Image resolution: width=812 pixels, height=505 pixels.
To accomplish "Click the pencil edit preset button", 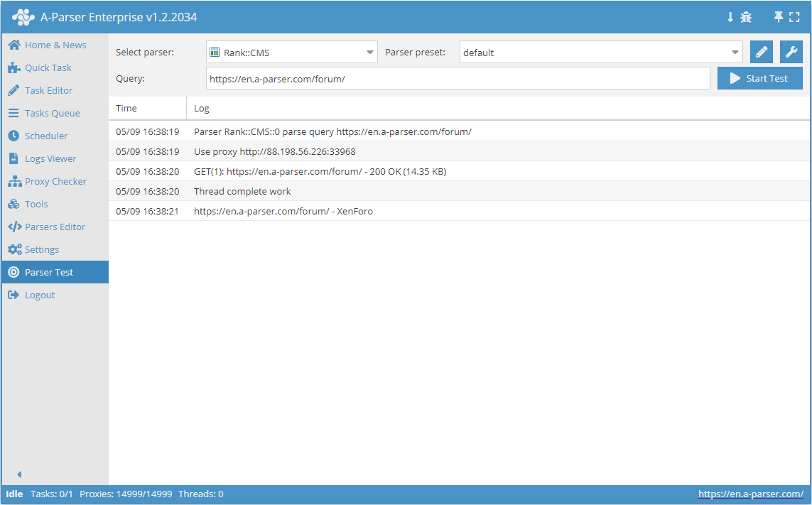I will [761, 52].
